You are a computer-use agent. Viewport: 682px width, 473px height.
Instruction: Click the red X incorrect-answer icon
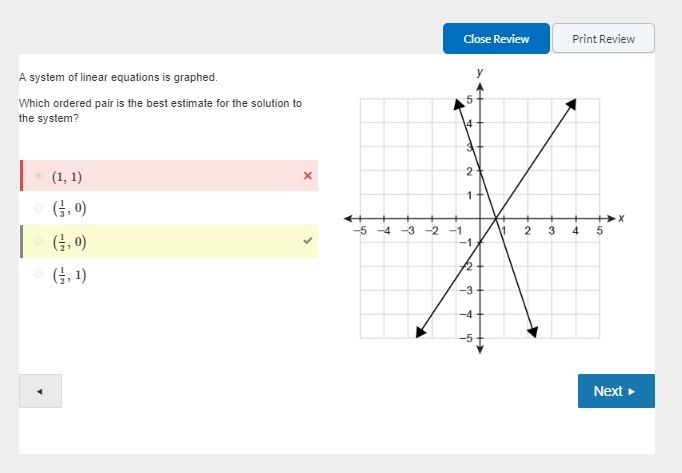pos(307,176)
